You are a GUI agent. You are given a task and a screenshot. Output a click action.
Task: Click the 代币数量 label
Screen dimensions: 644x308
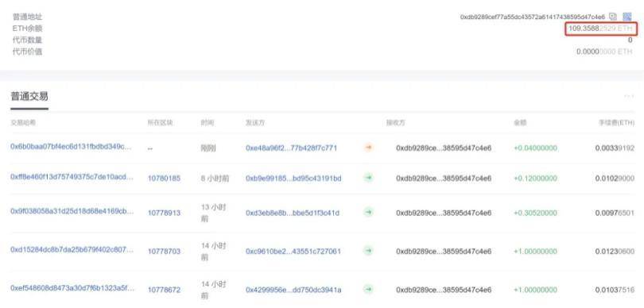pos(27,40)
